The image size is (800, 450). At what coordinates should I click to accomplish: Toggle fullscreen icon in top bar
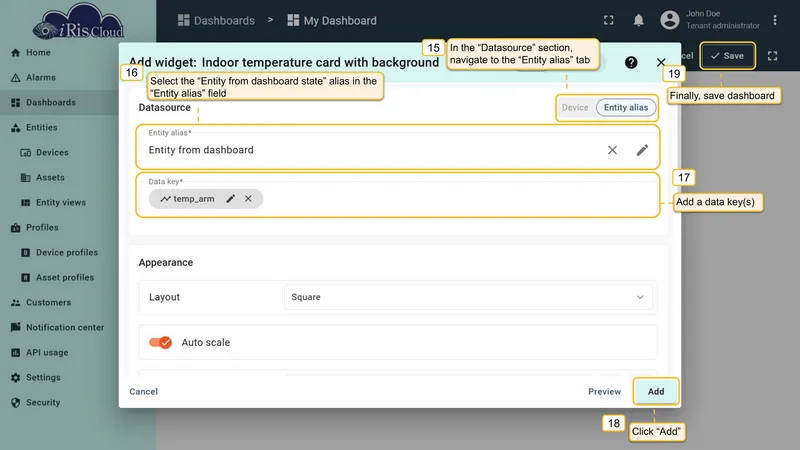609,20
